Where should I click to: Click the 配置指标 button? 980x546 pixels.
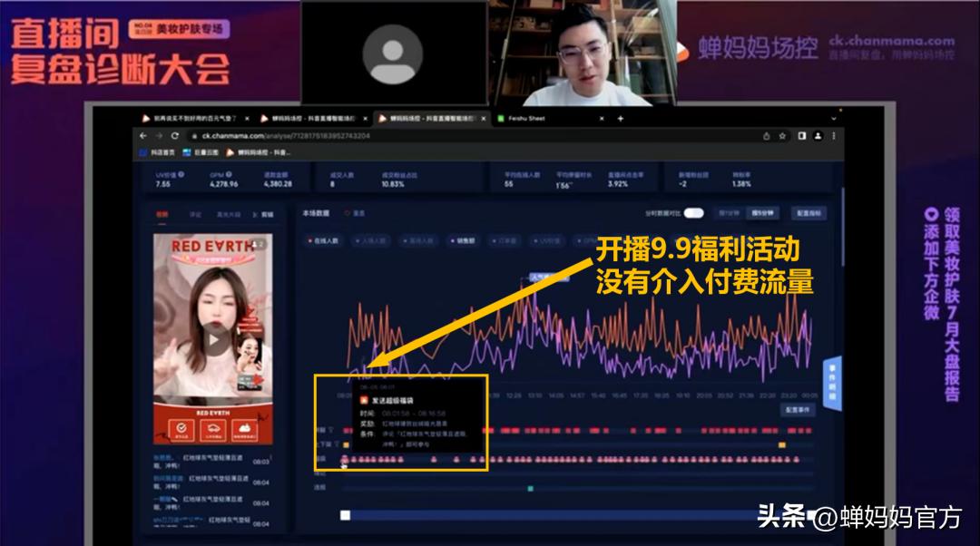pos(808,213)
